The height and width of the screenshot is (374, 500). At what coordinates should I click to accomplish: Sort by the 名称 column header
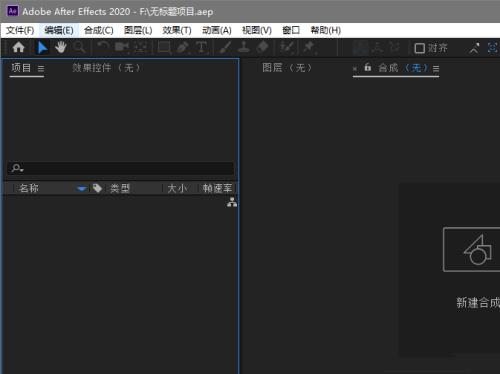coord(29,188)
